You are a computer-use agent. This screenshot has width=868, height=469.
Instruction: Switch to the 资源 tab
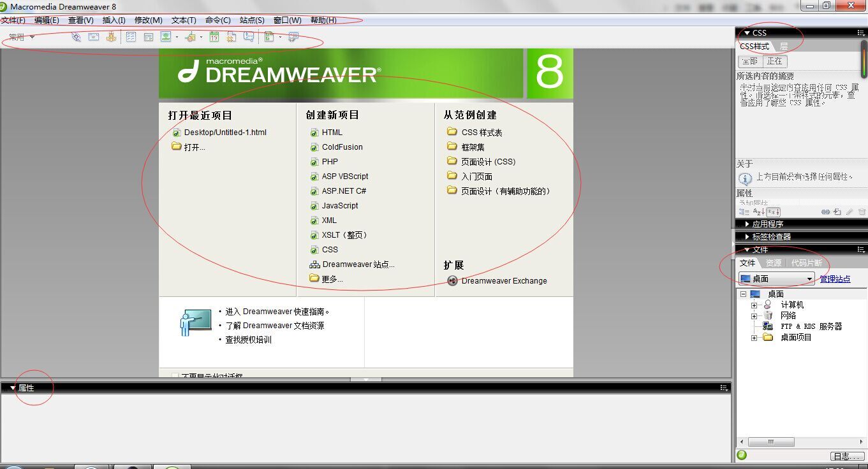(x=774, y=263)
